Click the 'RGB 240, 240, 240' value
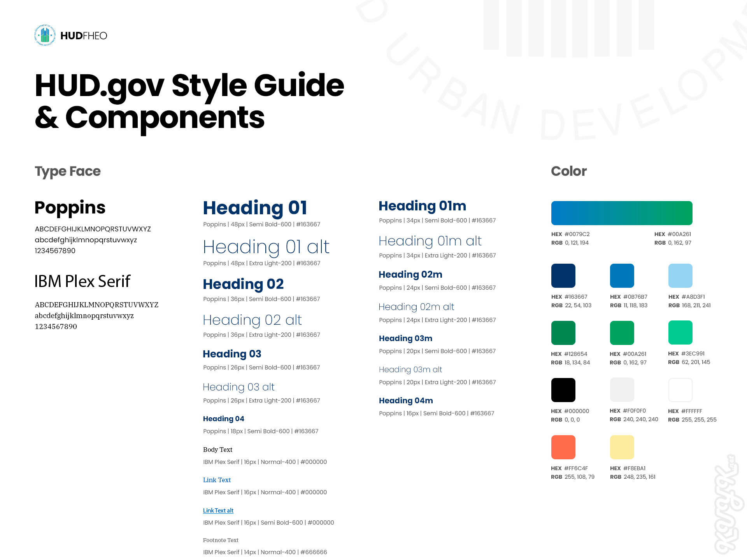This screenshot has height=560, width=747. tap(634, 419)
